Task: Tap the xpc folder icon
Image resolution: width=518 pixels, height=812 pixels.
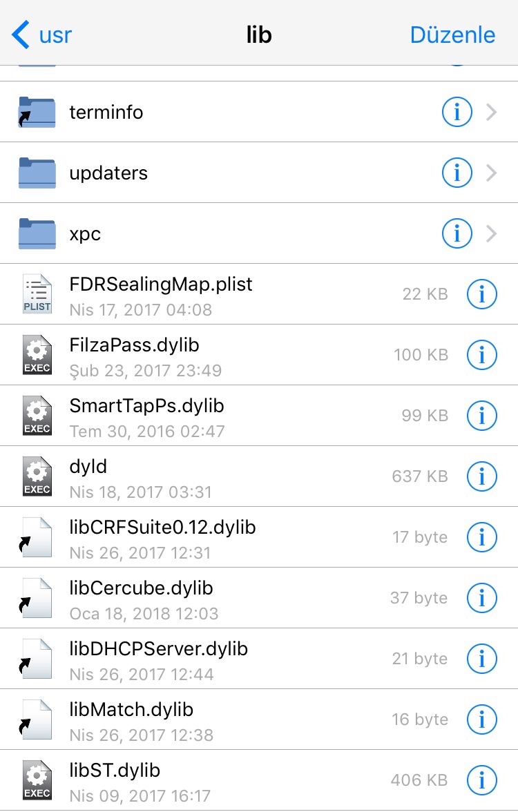Action: (37, 233)
